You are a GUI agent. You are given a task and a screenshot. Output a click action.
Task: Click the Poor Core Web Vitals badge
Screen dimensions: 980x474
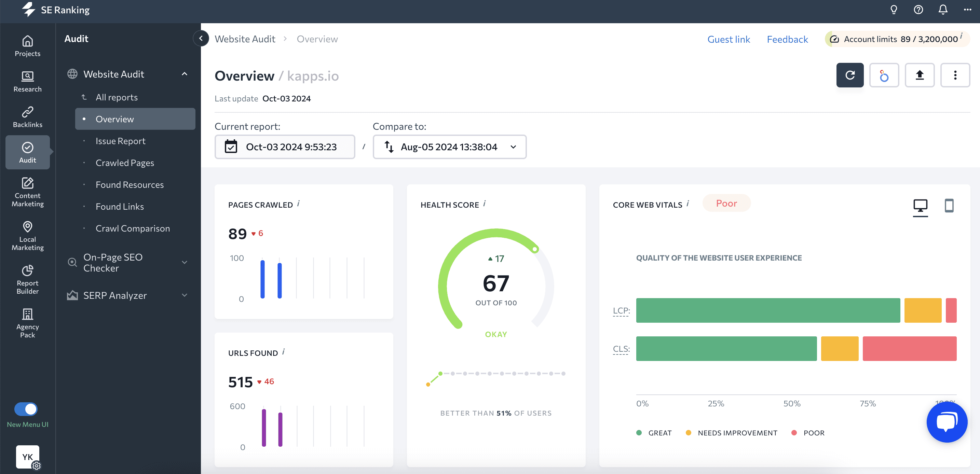point(726,203)
